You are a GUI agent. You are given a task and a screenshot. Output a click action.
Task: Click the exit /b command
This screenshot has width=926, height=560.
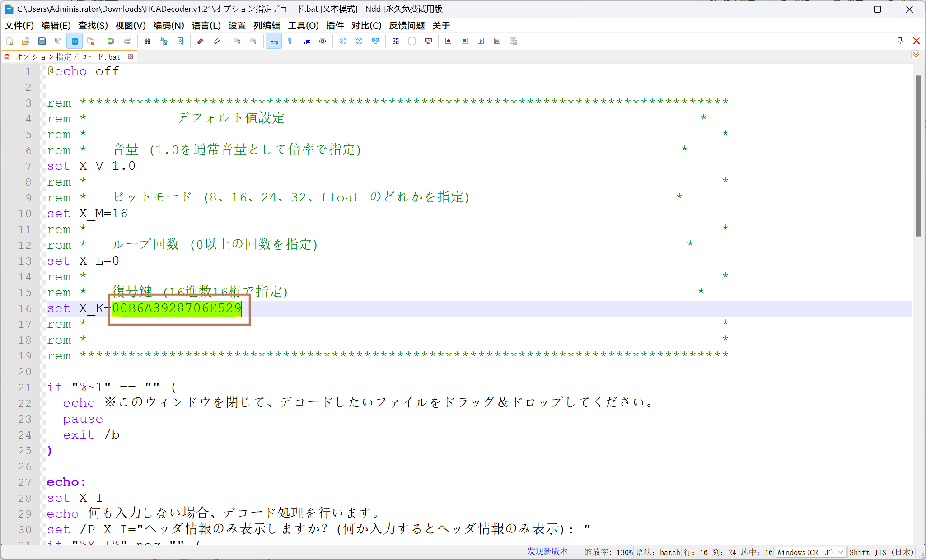pyautogui.click(x=91, y=435)
